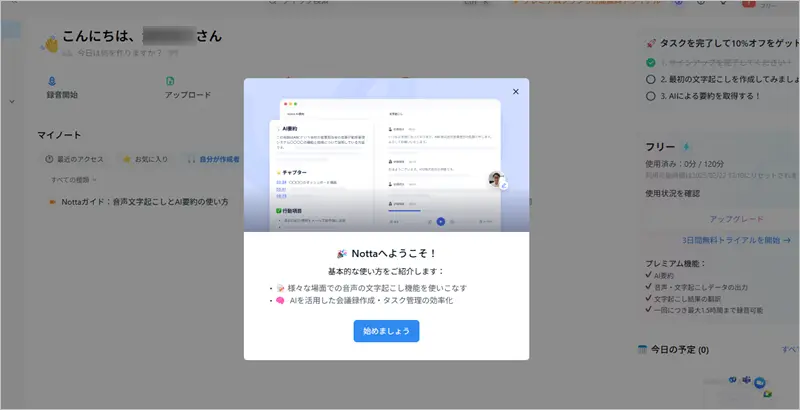The width and height of the screenshot is (800, 410).
Task: Open the 使用状況を確認 link
Action: (672, 193)
